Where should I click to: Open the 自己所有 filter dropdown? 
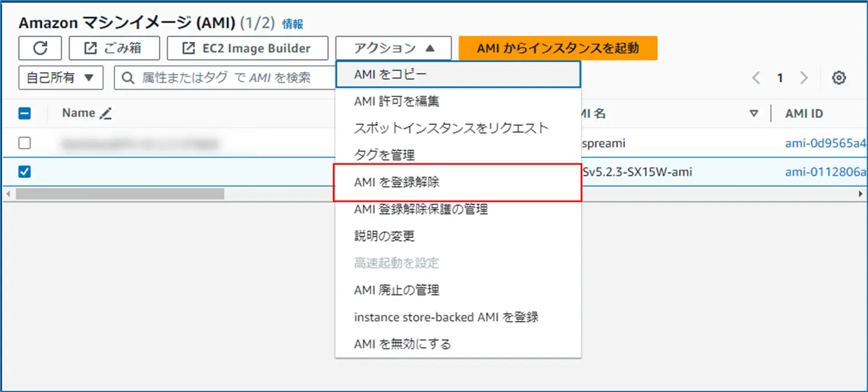(61, 77)
